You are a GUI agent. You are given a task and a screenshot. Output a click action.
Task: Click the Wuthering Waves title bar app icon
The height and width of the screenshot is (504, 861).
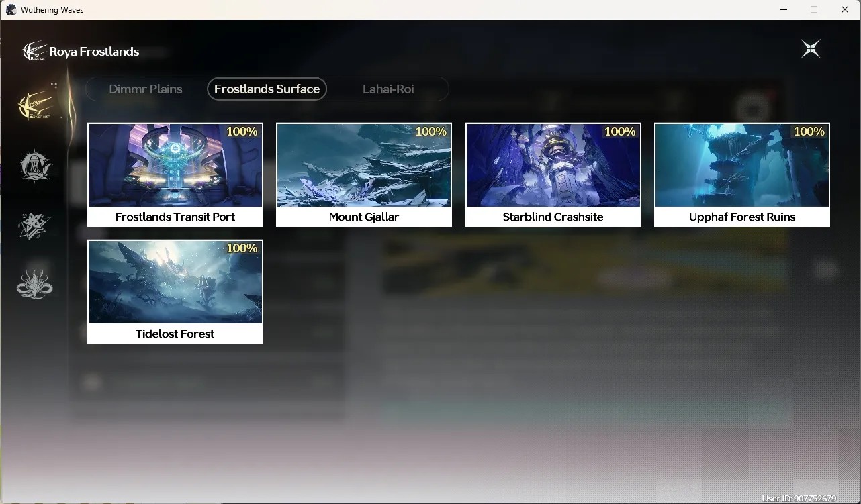point(11,9)
